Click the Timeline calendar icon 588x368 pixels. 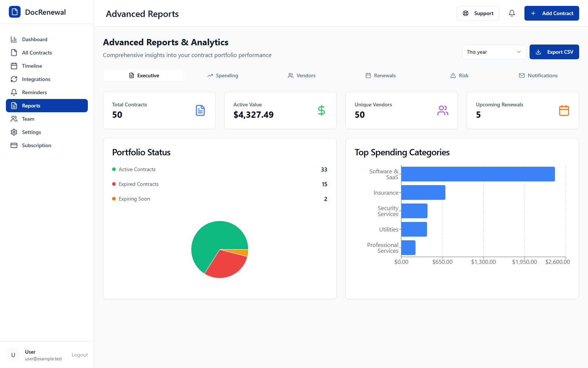(14, 66)
